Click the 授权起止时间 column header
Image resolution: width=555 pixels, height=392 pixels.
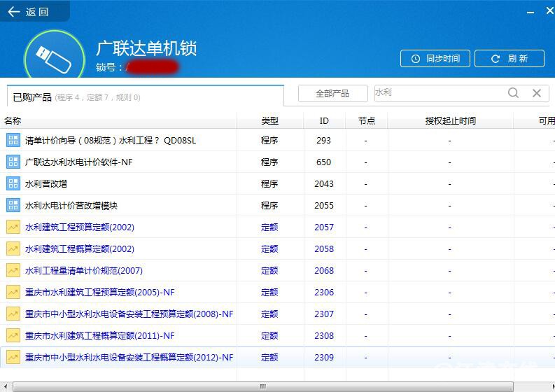point(450,121)
